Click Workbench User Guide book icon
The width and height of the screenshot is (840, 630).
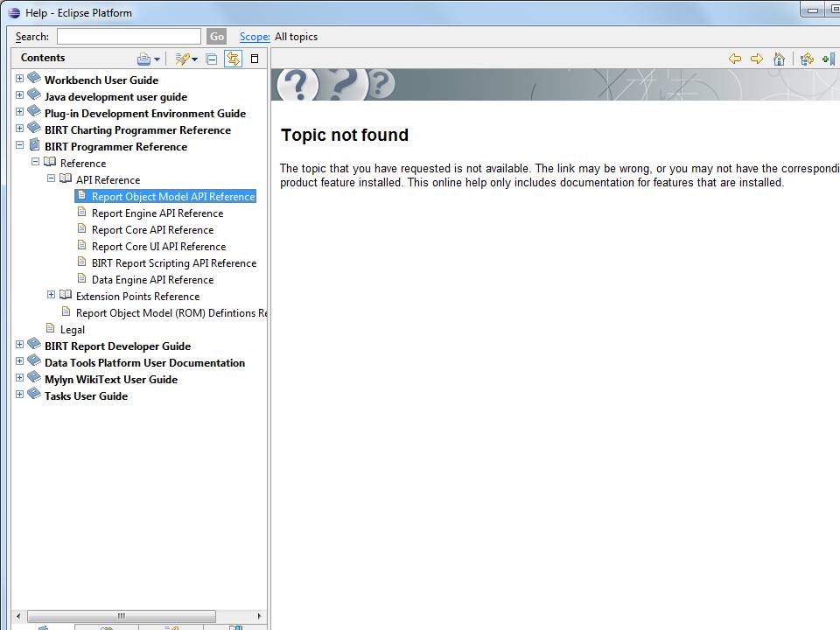[x=34, y=78]
